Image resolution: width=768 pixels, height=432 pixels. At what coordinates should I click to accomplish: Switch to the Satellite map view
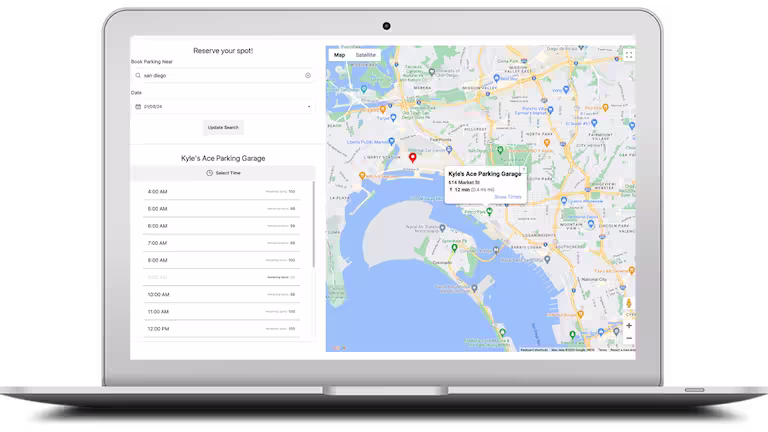tap(366, 54)
